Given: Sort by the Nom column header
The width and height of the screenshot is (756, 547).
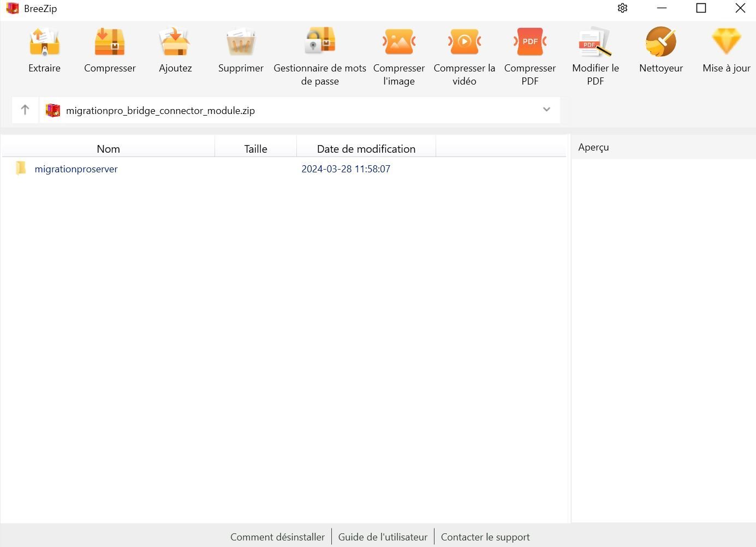Looking at the screenshot, I should [108, 149].
